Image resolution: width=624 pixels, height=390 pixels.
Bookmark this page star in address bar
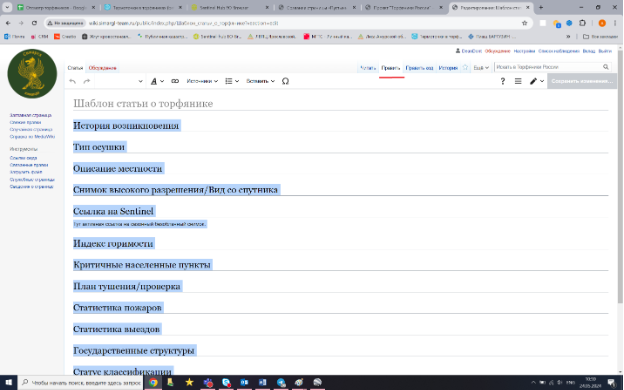(525, 23)
